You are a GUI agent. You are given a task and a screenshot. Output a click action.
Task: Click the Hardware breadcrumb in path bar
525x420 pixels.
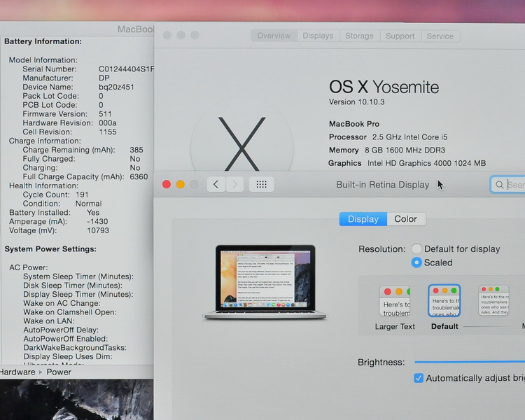click(x=17, y=372)
